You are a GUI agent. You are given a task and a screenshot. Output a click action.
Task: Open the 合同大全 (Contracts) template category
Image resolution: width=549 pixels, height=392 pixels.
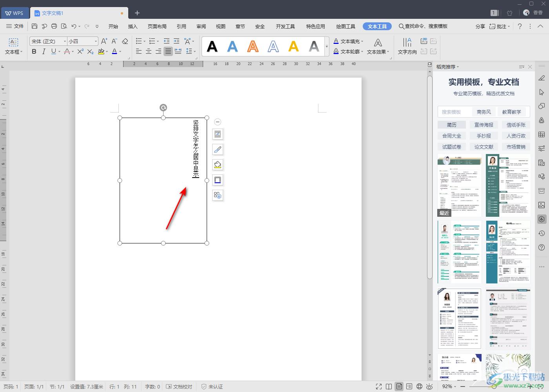[452, 136]
